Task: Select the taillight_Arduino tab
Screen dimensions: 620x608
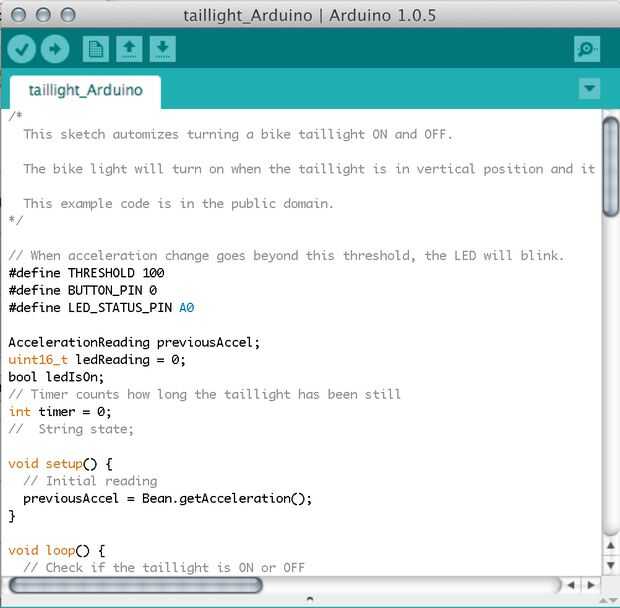Action: coord(85,91)
